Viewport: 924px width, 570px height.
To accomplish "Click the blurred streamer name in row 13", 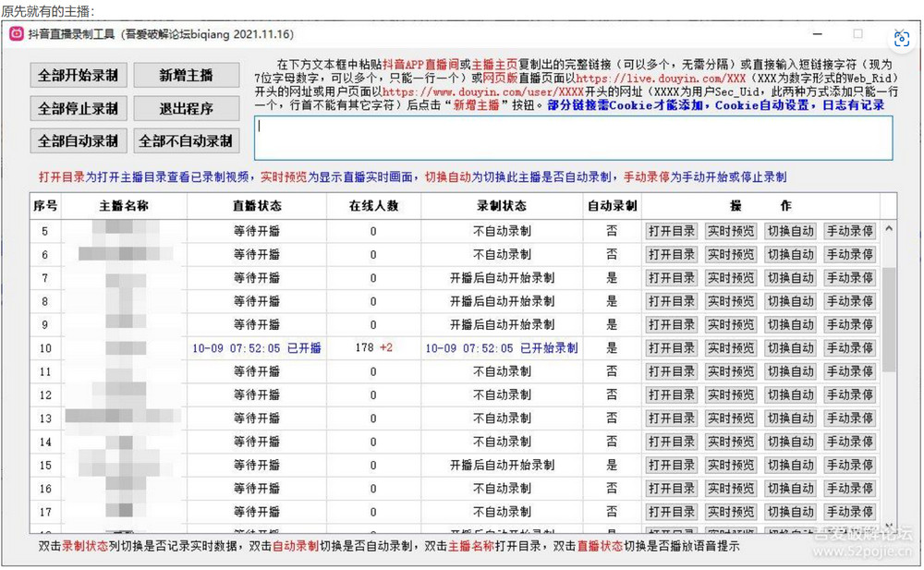I will (x=125, y=418).
